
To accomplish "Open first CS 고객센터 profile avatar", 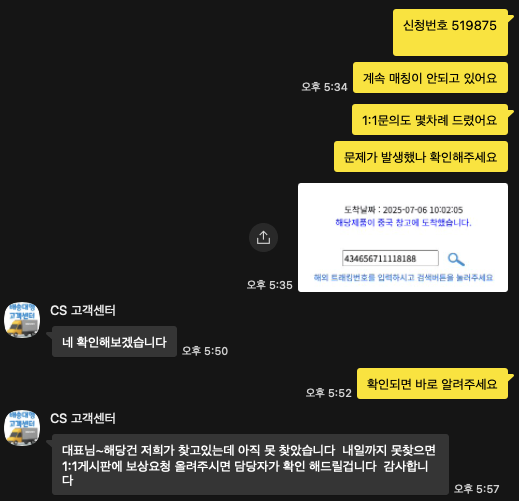I will coord(22,320).
